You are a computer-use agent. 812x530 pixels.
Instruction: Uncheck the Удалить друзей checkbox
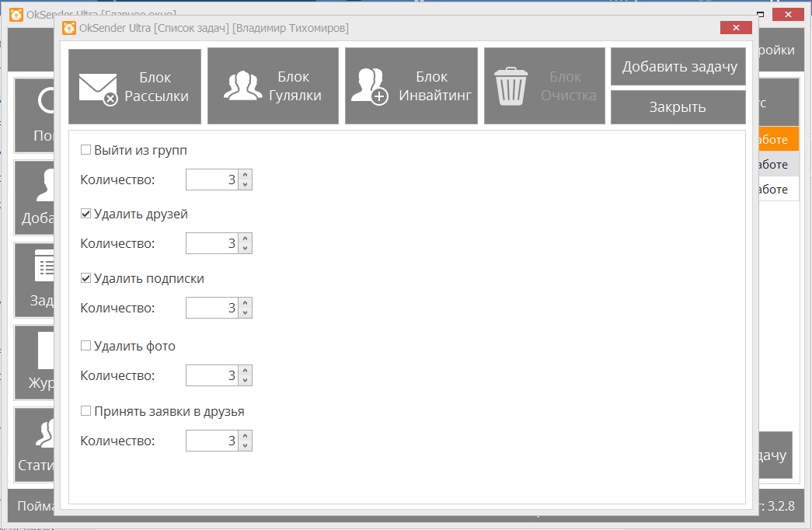click(x=86, y=214)
